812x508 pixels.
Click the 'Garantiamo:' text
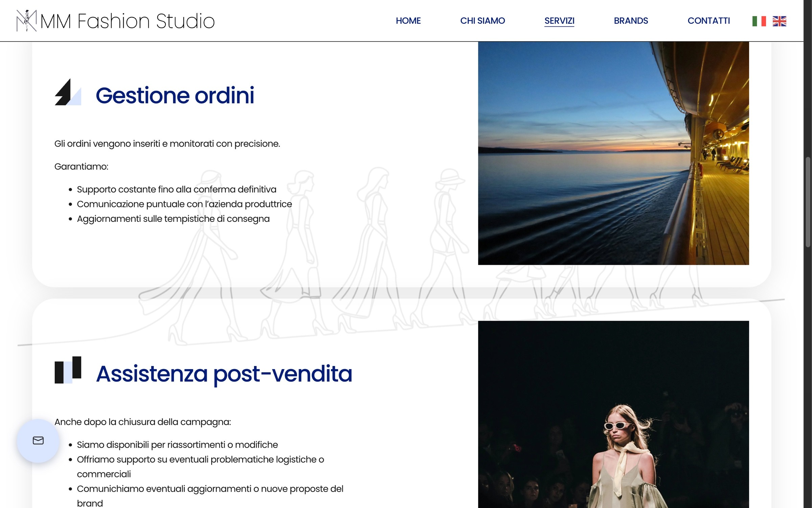pyautogui.click(x=81, y=166)
